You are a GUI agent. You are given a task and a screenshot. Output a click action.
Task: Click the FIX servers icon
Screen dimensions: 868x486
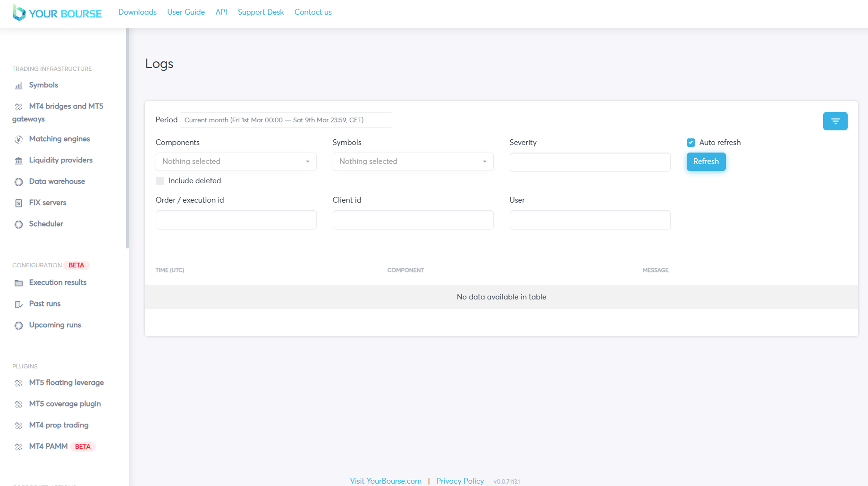(18, 203)
